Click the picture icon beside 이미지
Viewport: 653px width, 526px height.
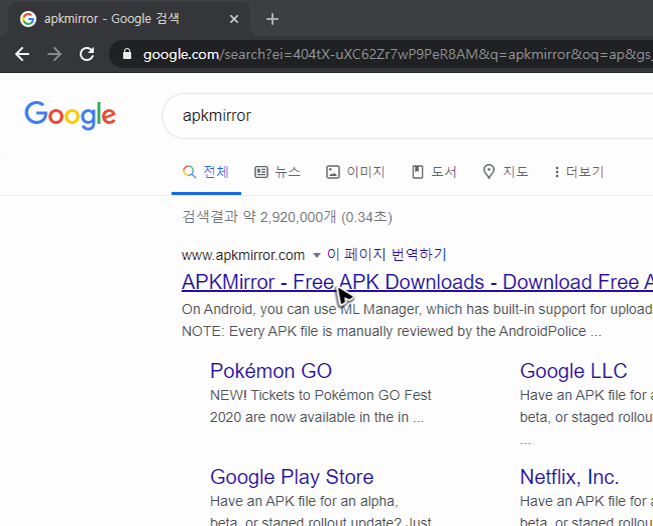tap(333, 172)
